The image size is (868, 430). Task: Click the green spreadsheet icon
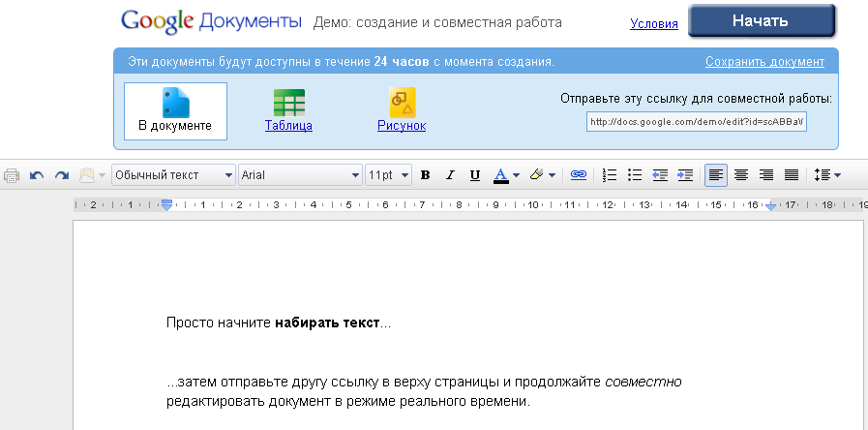click(289, 103)
